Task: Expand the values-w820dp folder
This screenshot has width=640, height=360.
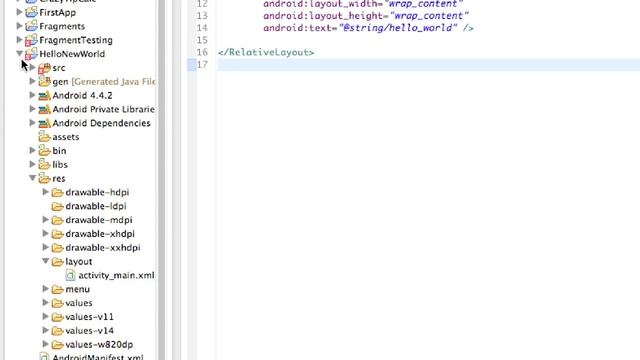Action: tap(45, 344)
